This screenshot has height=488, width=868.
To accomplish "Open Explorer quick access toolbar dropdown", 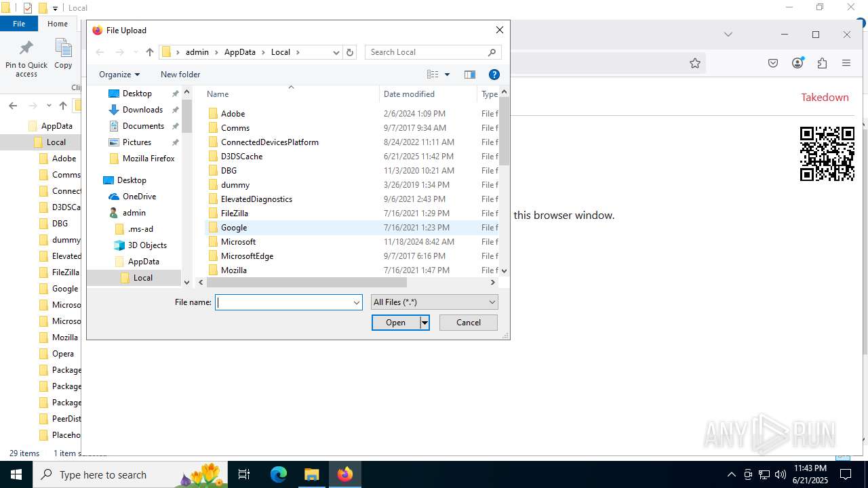I will point(55,8).
